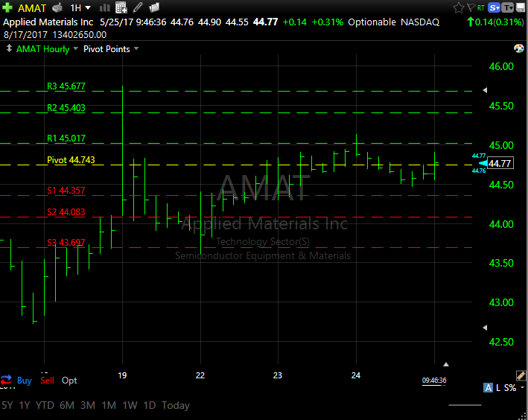
Task: Click the NASDAQ exchange label
Action: (x=420, y=22)
